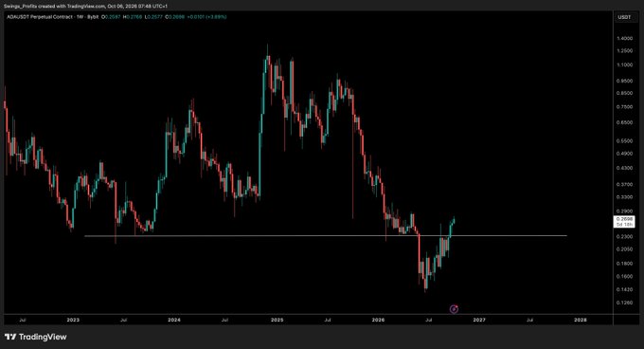Click the 0.1800 price axis label

(625, 264)
